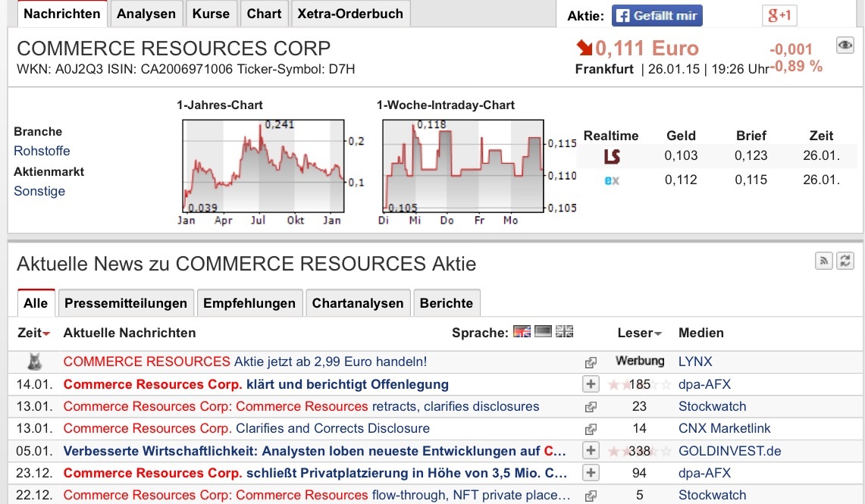Click the refresh news icon
The image size is (865, 504).
click(845, 261)
